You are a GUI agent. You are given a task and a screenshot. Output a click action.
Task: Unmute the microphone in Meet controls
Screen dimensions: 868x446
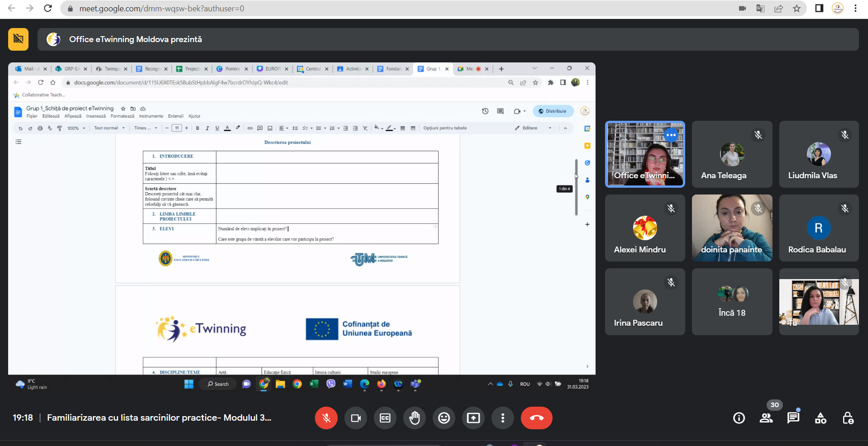coord(326,418)
